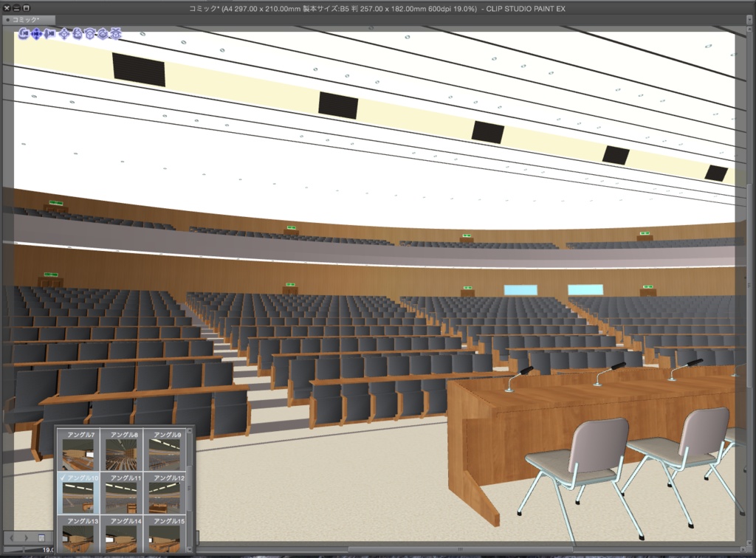Select the object tilt rotation icon
Viewport: 756px width, 558px height.
77,34
